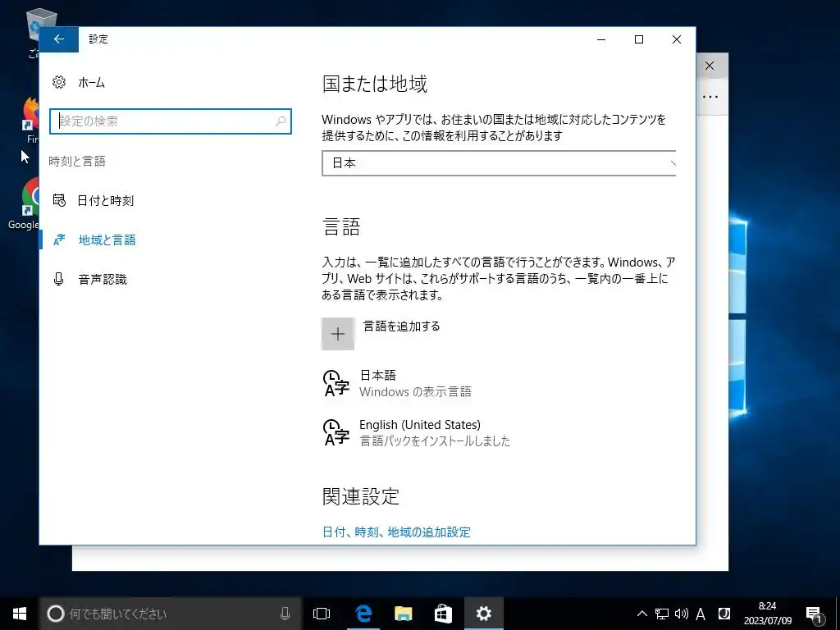
Task: Open the volume tray icon
Action: [682, 614]
